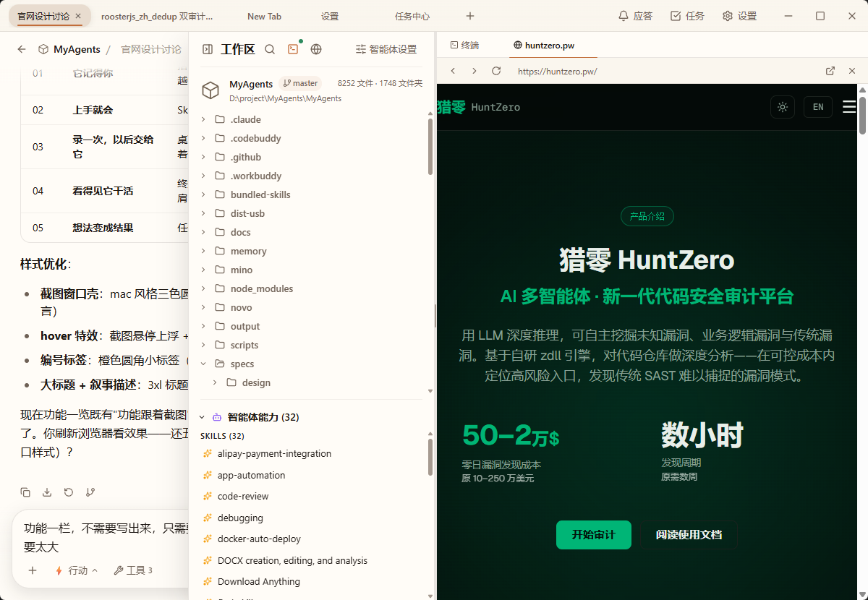868x600 pixels.
Task: Click the 阅读使用文档 button
Action: tap(689, 535)
